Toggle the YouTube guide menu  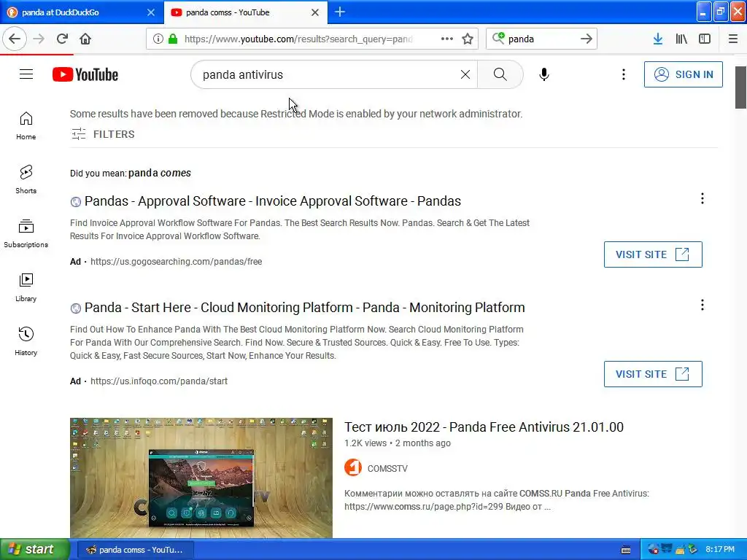click(x=26, y=74)
